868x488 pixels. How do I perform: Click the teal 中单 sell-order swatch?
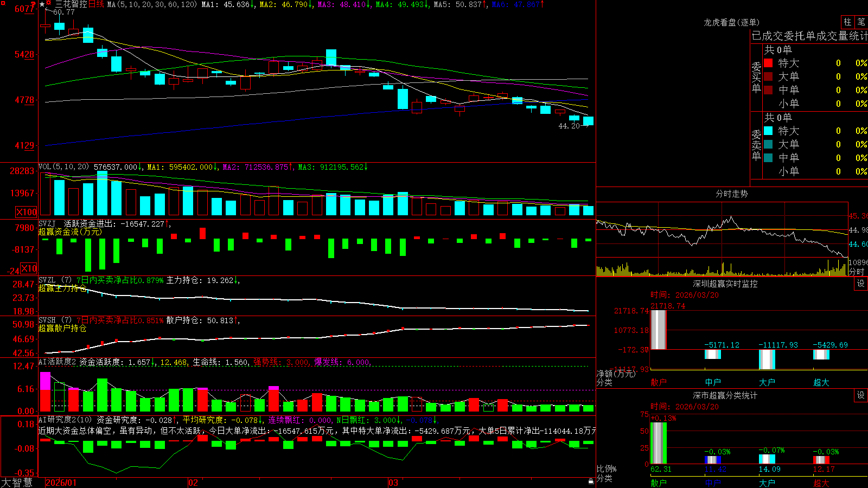click(x=768, y=158)
